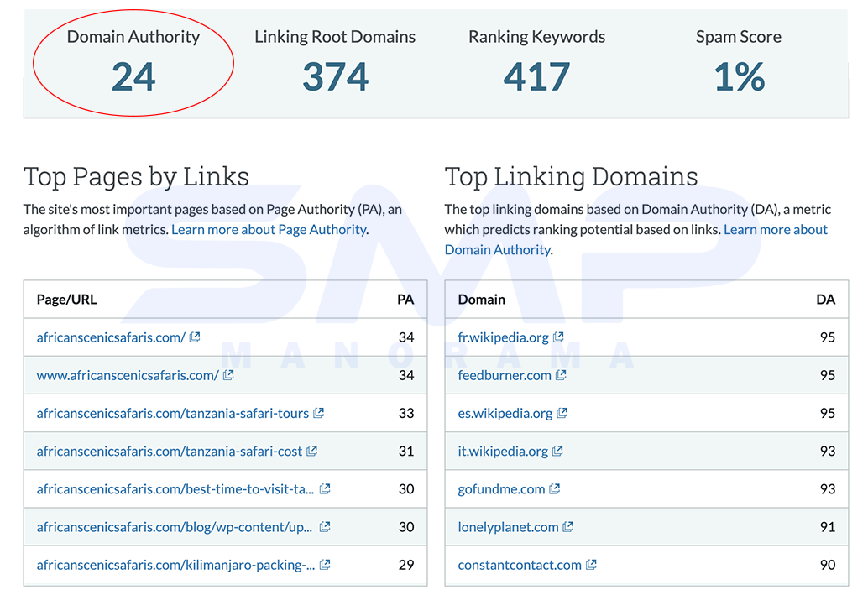The image size is (868, 616).
Task: Visit the es.wikipedia.org domain link
Action: (x=505, y=414)
